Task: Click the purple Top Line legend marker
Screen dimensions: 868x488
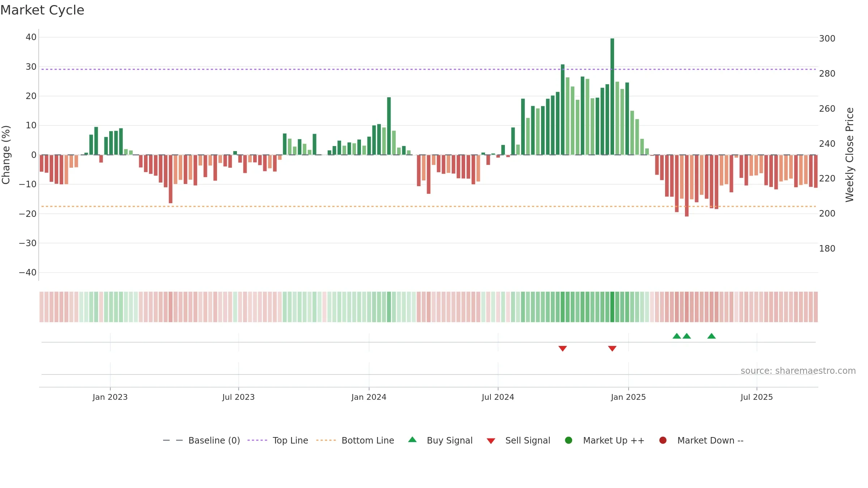Action: pos(257,440)
